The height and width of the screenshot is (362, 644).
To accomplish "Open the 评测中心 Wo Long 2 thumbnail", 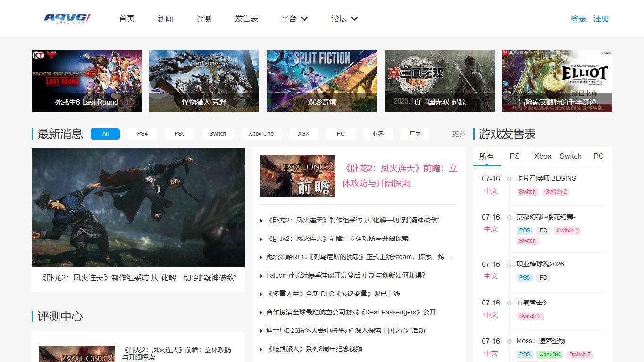I will (x=77, y=354).
